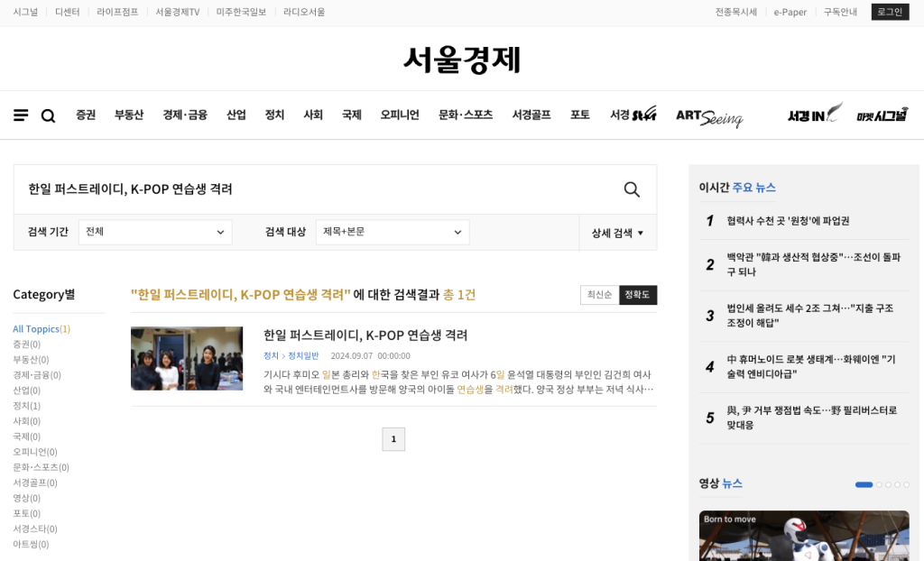
Task: Filter by 증권(0) category
Action: coord(26,345)
